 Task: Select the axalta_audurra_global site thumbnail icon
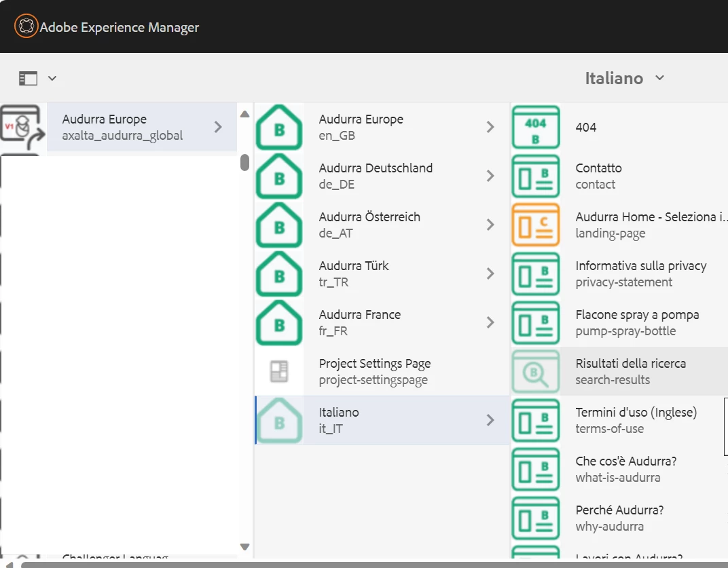pos(23,127)
